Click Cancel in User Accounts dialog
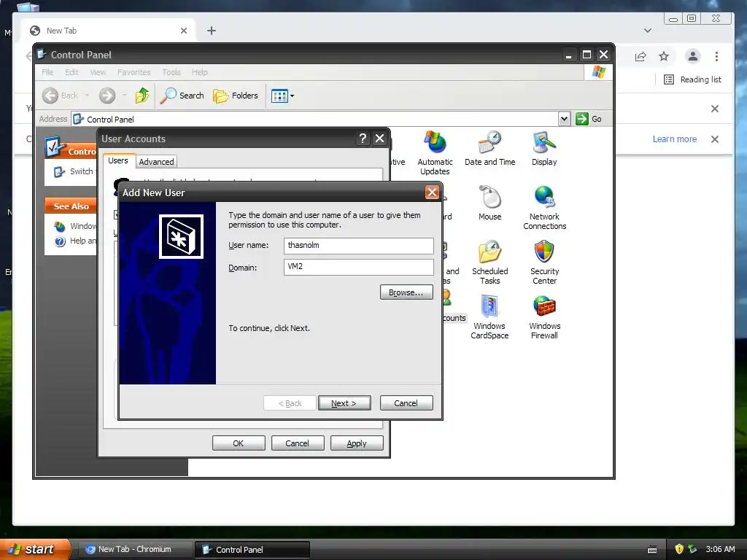 298,443
